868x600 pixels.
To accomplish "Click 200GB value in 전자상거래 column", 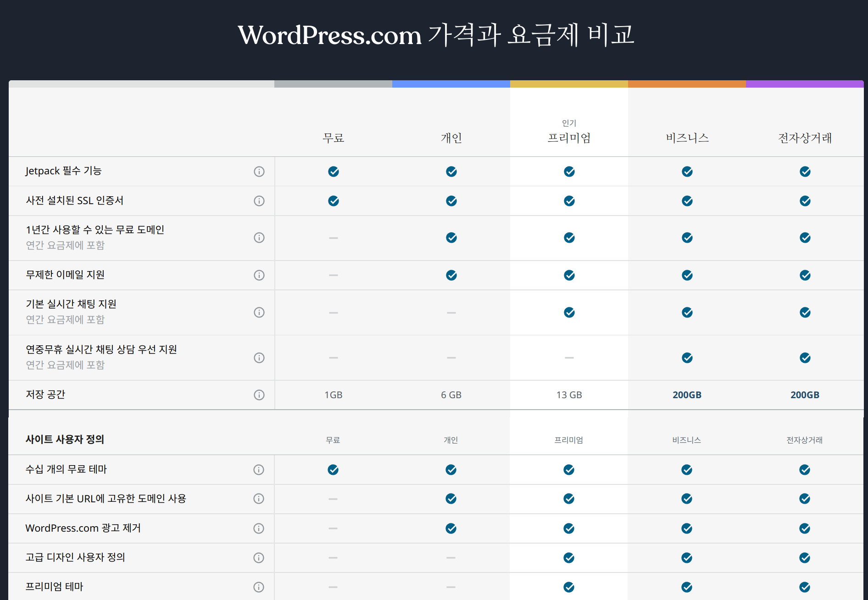I will [805, 395].
